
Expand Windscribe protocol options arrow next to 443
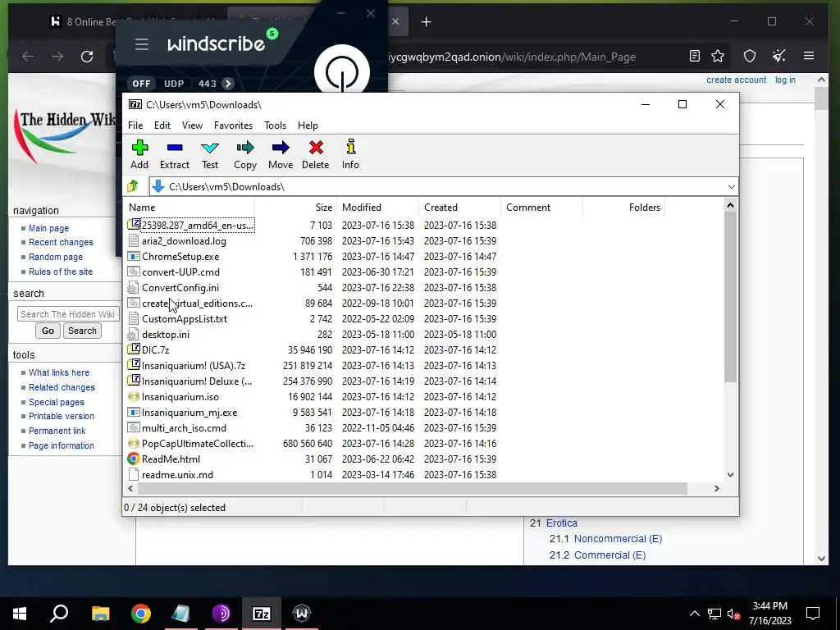pos(228,84)
